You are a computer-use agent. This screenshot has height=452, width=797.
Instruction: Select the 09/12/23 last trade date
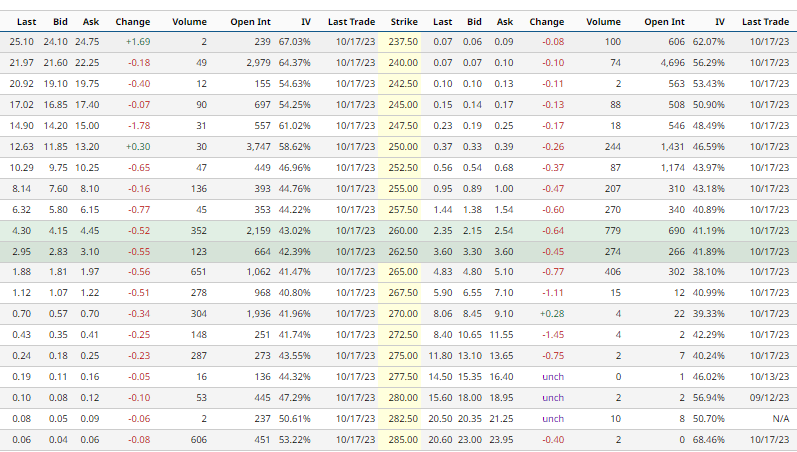pos(770,398)
